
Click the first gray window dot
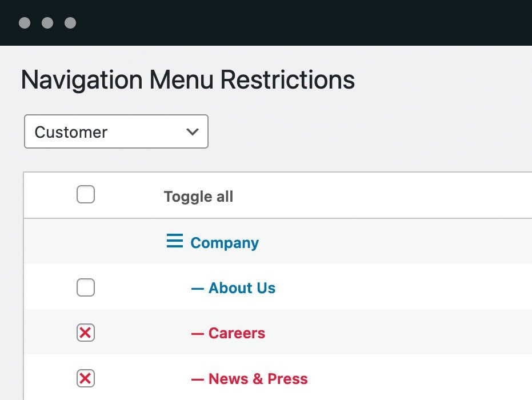25,23
